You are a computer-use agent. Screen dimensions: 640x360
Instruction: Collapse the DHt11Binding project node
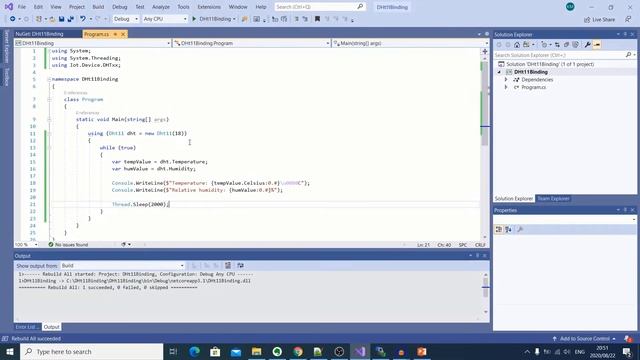499,72
